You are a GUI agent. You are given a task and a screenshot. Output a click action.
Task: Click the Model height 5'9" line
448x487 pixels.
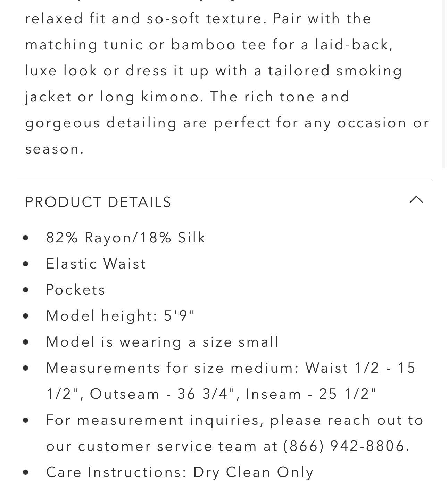120,316
